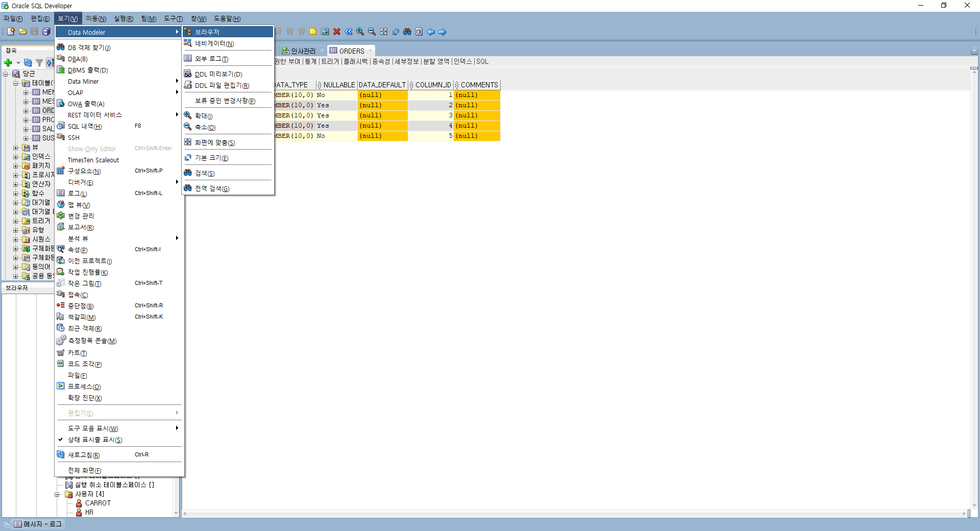Screen dimensions: 980x531
Task: Select 전역 검색 submenu item
Action: [x=228, y=188]
